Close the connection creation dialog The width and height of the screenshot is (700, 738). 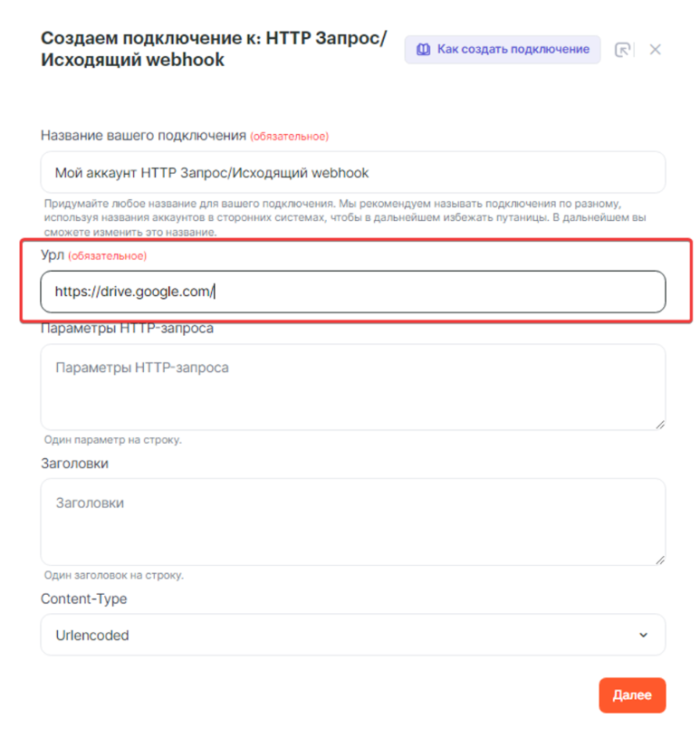click(x=656, y=50)
